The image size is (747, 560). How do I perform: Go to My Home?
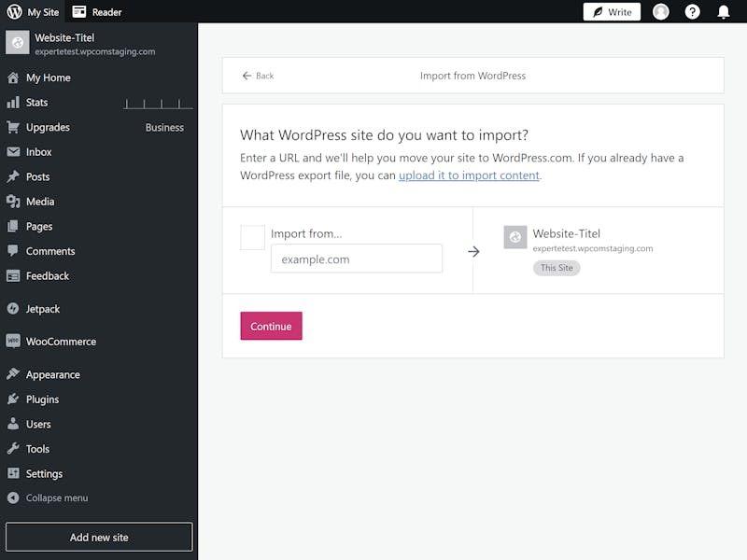click(49, 77)
